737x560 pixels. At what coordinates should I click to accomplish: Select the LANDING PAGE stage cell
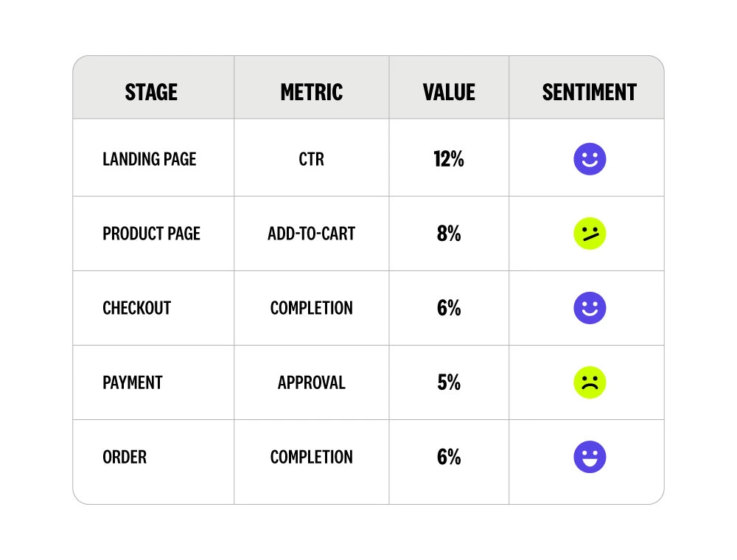coord(150,159)
